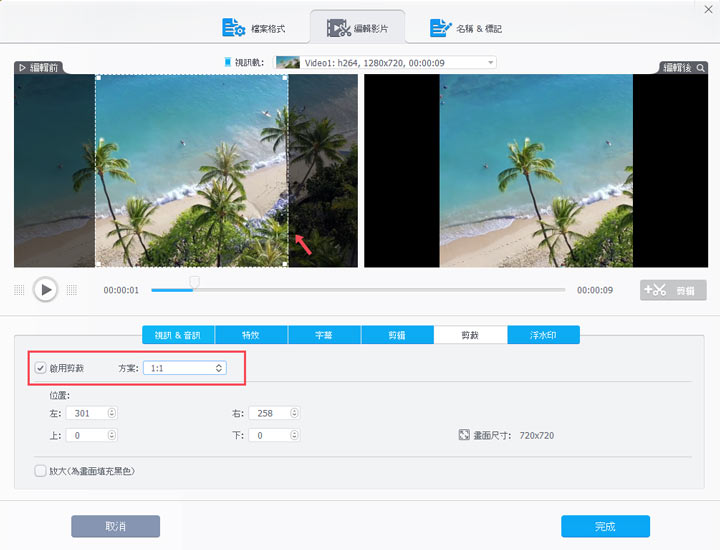Click the 720x720 frame size value
This screenshot has height=550, width=720.
(x=537, y=435)
